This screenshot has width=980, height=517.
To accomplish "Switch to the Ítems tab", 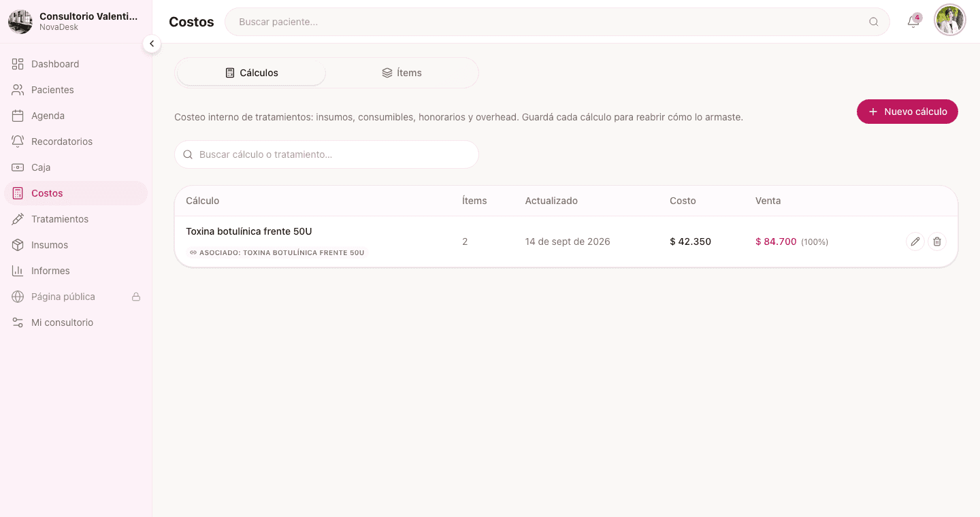I will (x=402, y=73).
